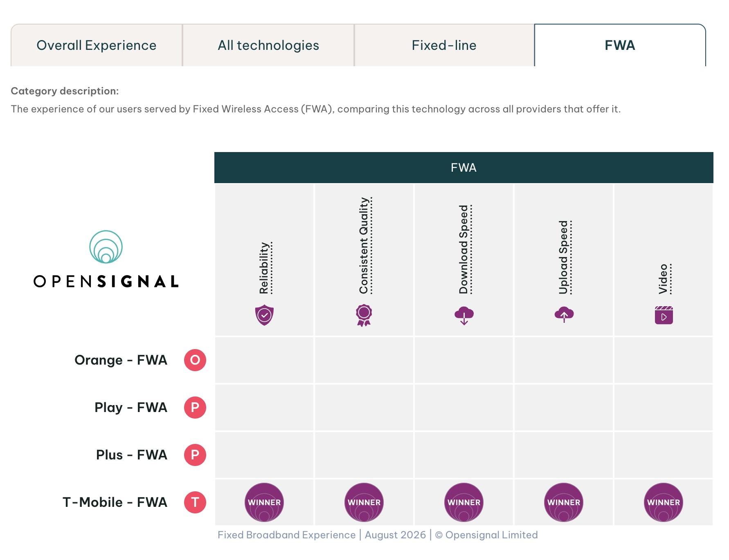Click the Upload Speed cloud icon

pos(564,315)
